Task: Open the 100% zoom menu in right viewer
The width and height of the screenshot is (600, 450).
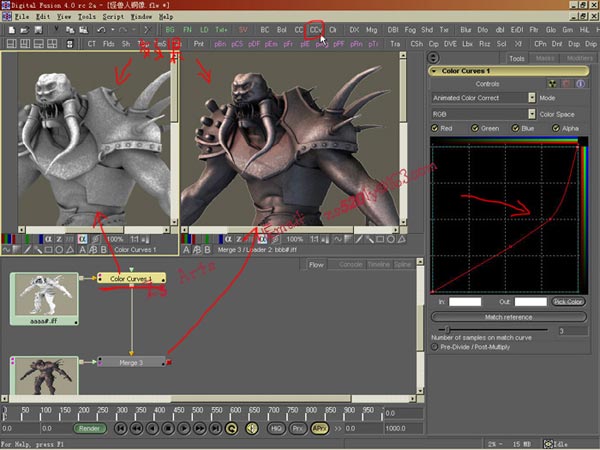Action: point(295,240)
